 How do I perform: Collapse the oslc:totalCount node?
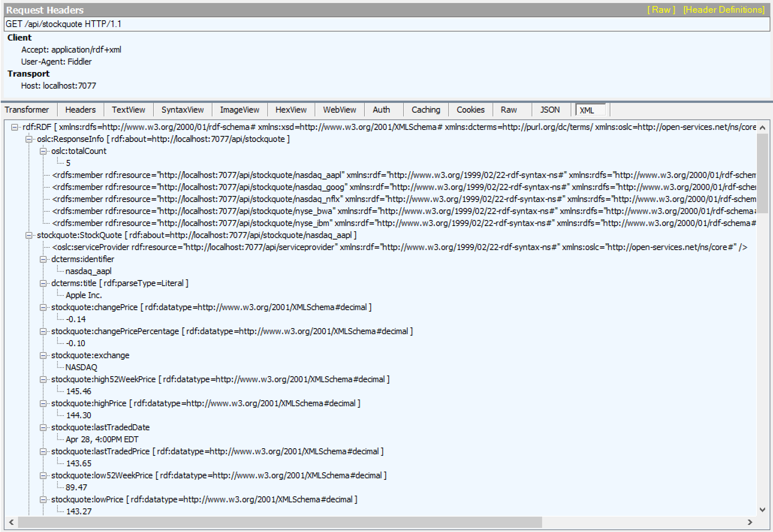click(x=43, y=151)
